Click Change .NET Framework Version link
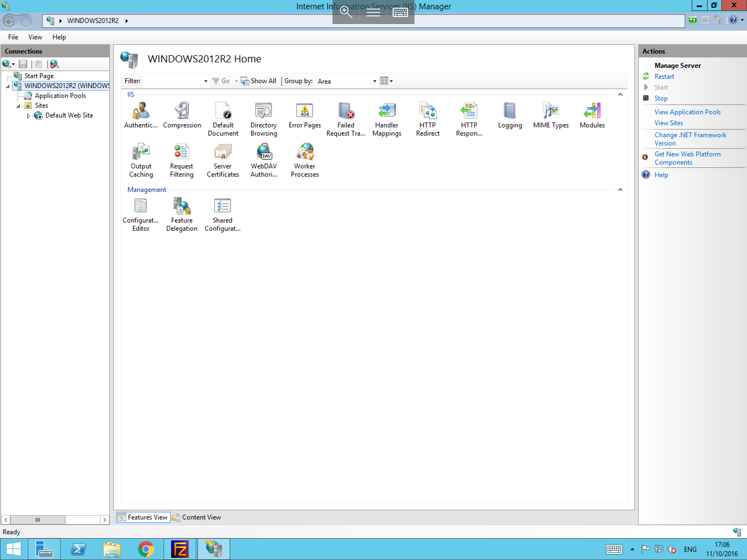Viewport: 747px width, 560px height. 690,139
